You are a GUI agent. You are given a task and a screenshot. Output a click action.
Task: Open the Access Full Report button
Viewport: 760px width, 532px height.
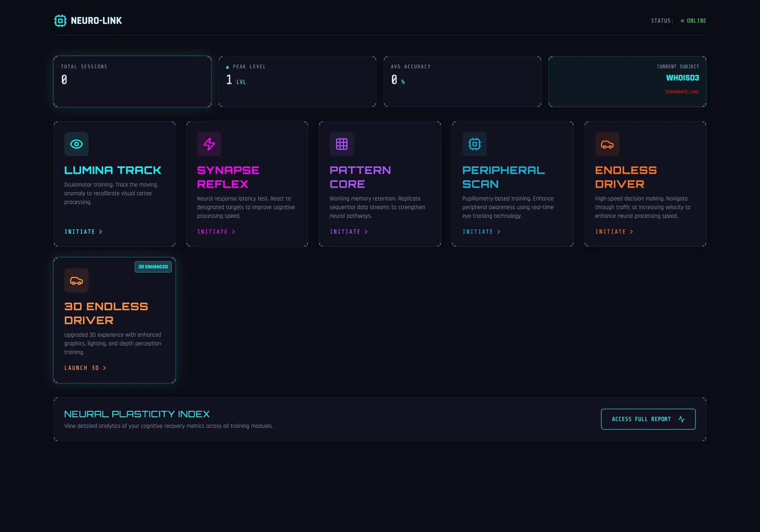tap(648, 419)
